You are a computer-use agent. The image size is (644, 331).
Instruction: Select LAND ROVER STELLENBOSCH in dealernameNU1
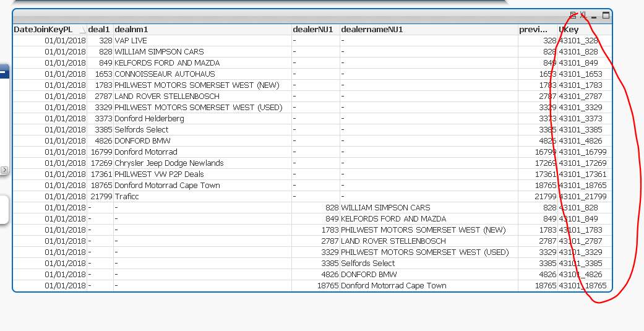pyautogui.click(x=393, y=240)
